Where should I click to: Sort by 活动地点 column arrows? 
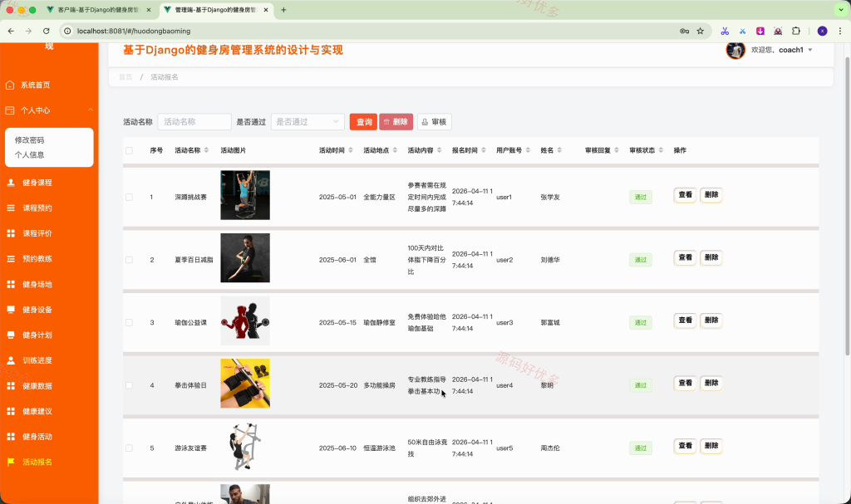point(395,150)
